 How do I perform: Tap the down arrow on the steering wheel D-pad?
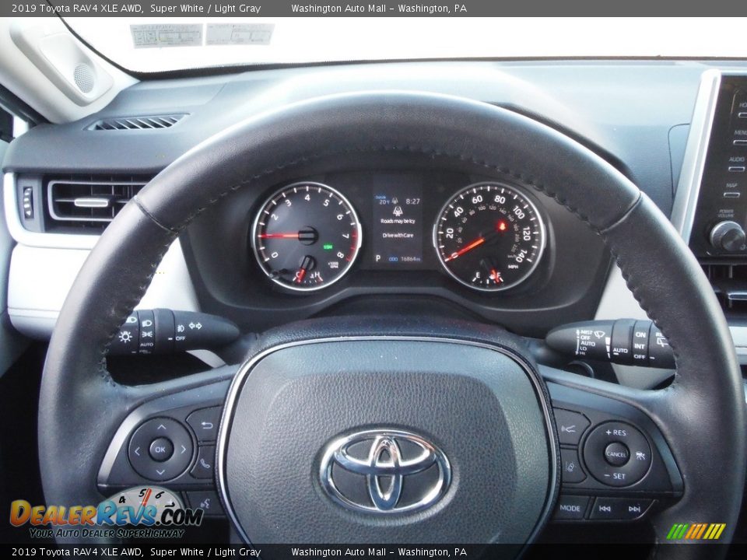pyautogui.click(x=160, y=472)
